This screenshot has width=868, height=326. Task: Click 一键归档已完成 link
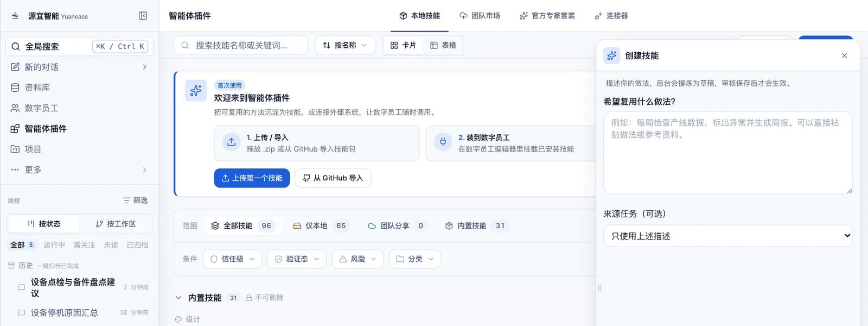click(58, 266)
